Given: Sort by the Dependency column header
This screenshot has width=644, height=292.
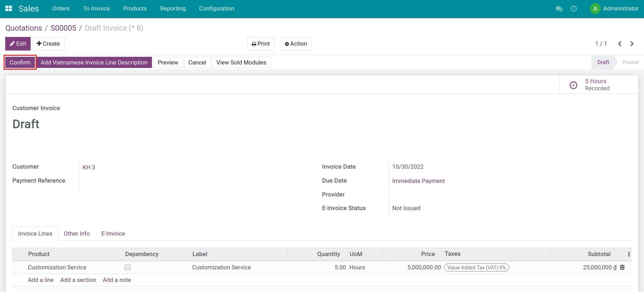Looking at the screenshot, I should pos(157,254).
